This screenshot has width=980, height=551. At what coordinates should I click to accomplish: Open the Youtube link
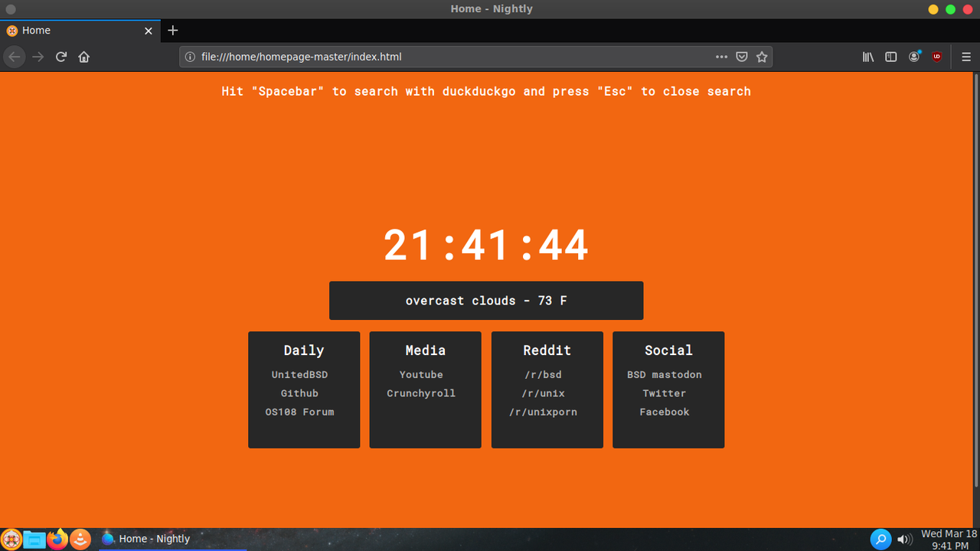click(421, 374)
